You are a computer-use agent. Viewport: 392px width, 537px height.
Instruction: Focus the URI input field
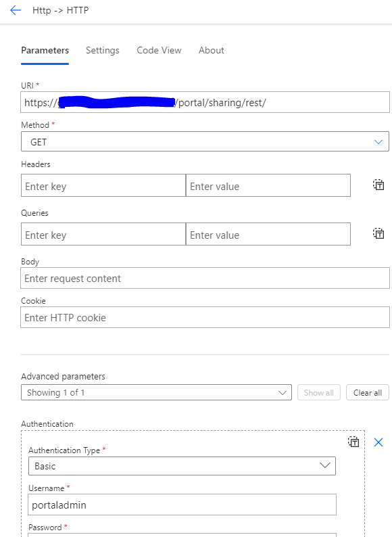click(x=205, y=102)
